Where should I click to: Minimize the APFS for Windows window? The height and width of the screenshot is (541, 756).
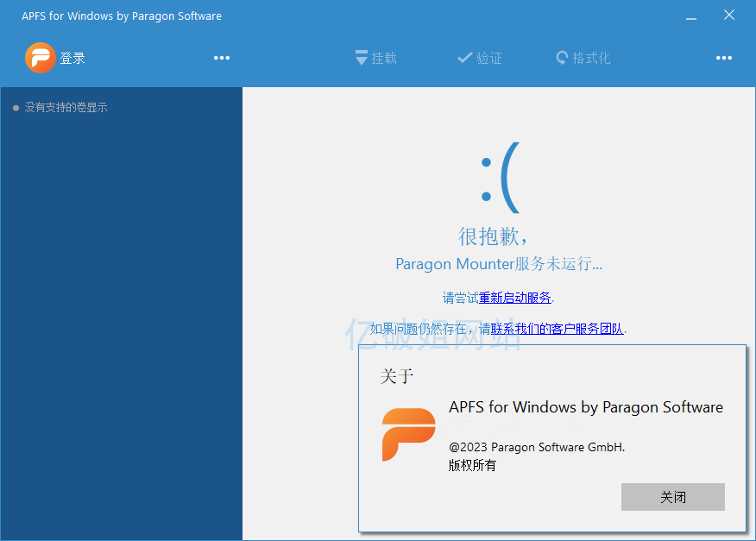tap(691, 16)
